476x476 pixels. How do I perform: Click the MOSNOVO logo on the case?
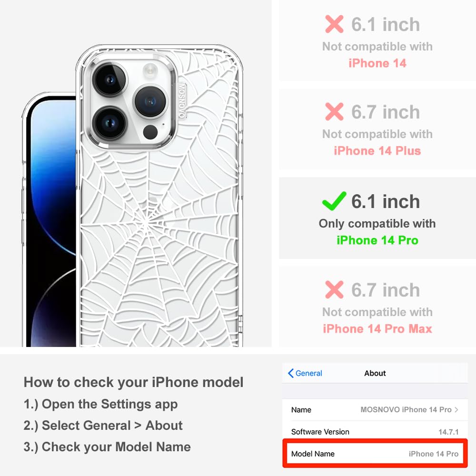181,101
